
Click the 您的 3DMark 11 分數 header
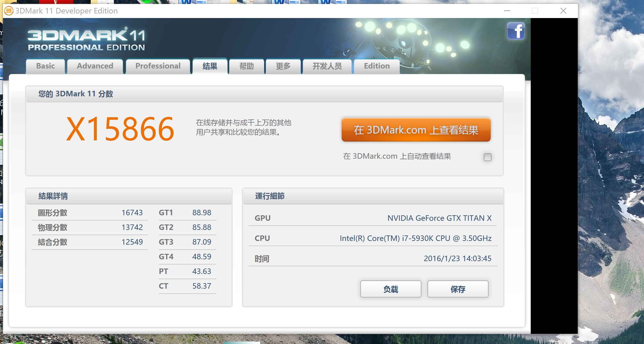264,94
